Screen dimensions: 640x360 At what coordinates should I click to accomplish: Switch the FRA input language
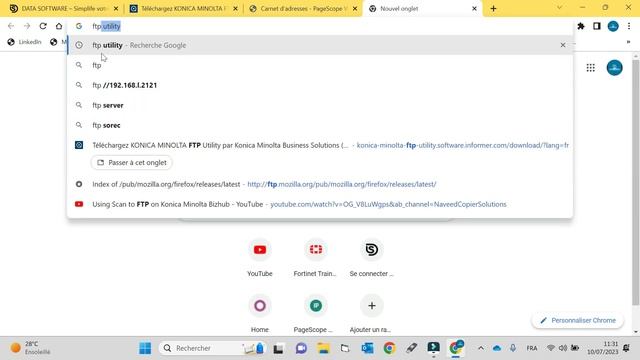tap(532, 348)
